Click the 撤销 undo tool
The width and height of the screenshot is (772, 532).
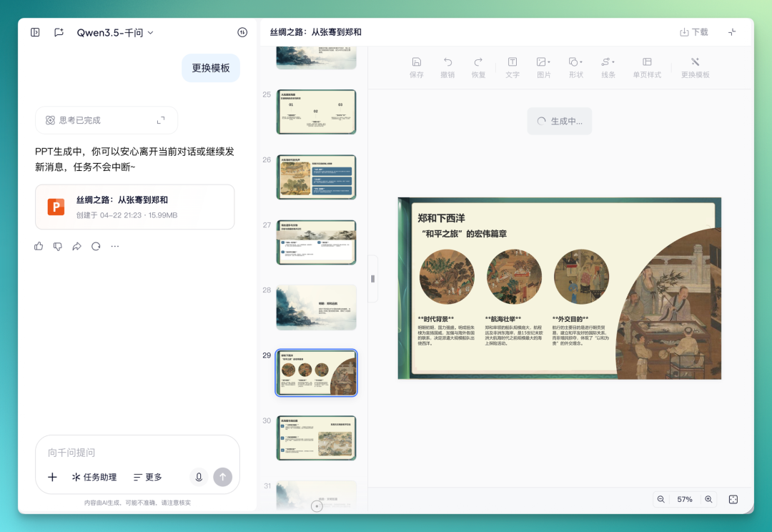(x=447, y=67)
